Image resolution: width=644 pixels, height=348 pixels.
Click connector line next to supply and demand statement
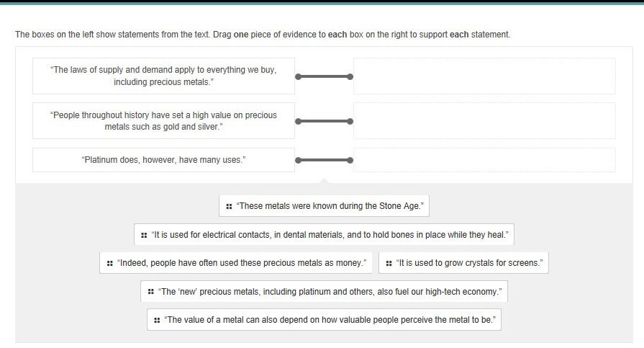tap(324, 76)
